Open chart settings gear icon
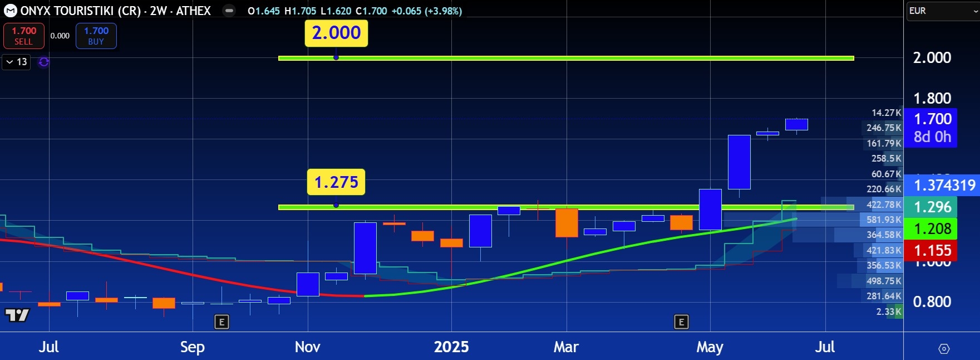The image size is (980, 360). [944, 349]
